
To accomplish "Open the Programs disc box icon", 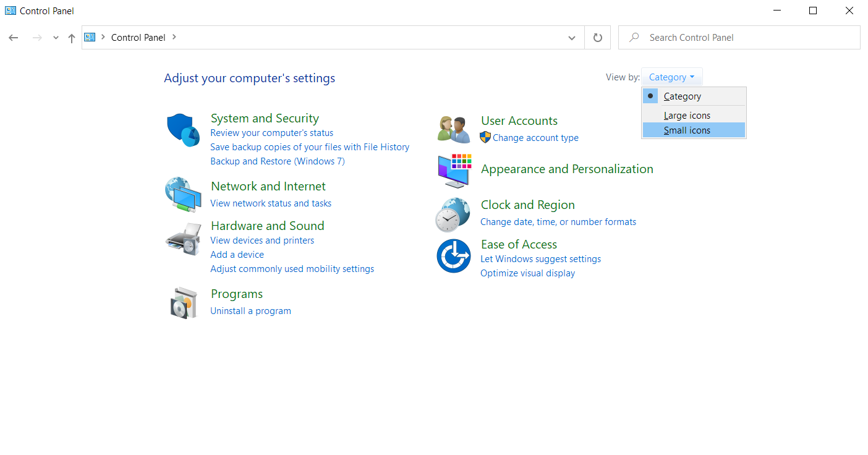I will tap(183, 302).
